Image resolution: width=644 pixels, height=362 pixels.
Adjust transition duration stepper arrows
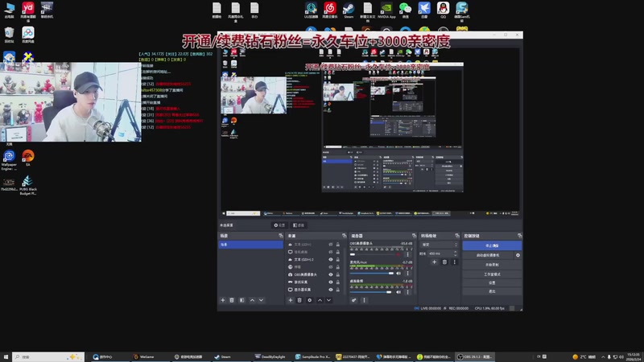click(x=455, y=253)
